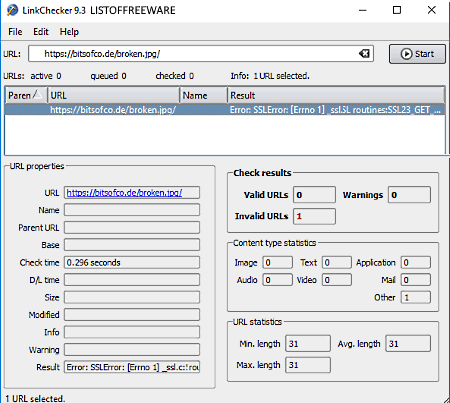
Task: Sort by the Result column header
Action: [x=336, y=95]
